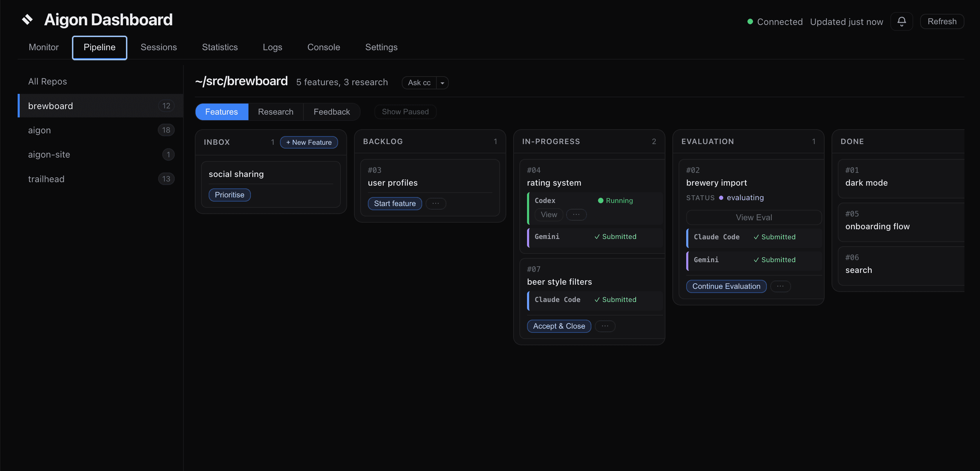Click the ellipsis next to Continue Evaluation
The height and width of the screenshot is (471, 980).
click(781, 286)
